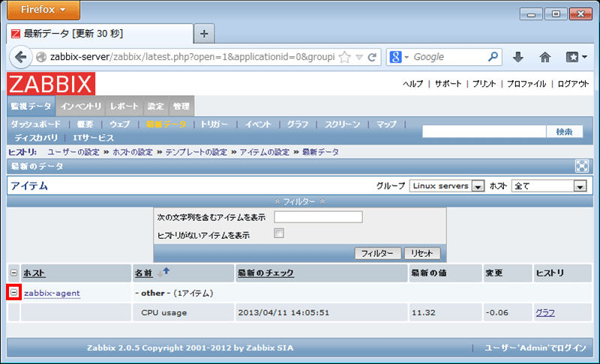Screen dimensions: 600x364
Task: Open the トリガー submenu item
Action: (x=214, y=124)
